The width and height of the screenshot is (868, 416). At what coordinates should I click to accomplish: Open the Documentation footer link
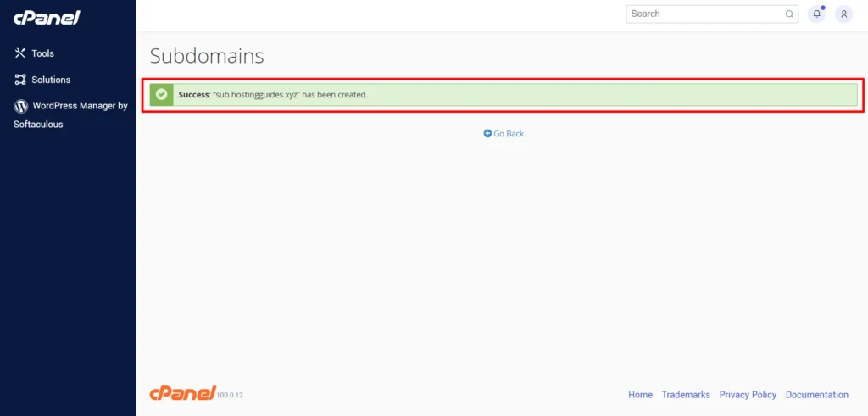816,395
